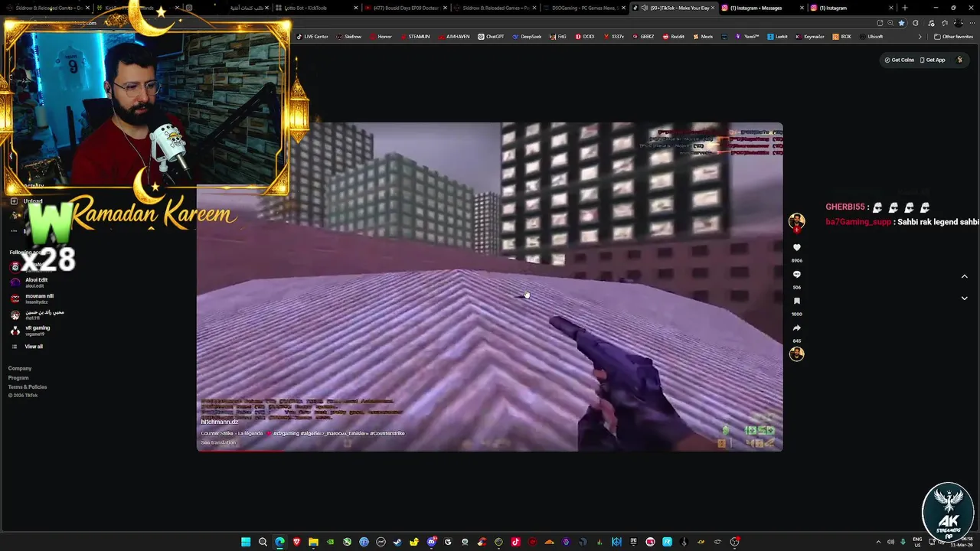
Task: Click See translation under video caption
Action: pyautogui.click(x=218, y=442)
